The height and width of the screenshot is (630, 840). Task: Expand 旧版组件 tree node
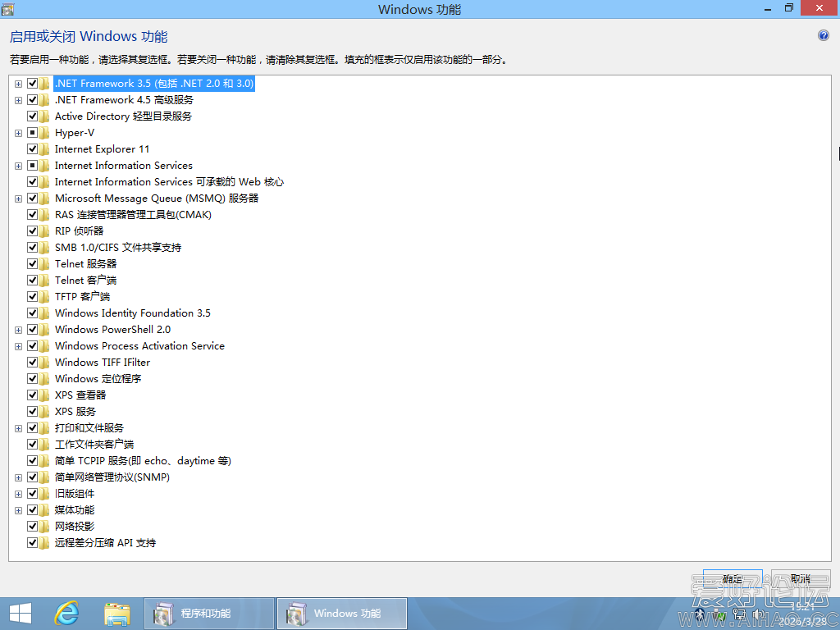point(18,494)
